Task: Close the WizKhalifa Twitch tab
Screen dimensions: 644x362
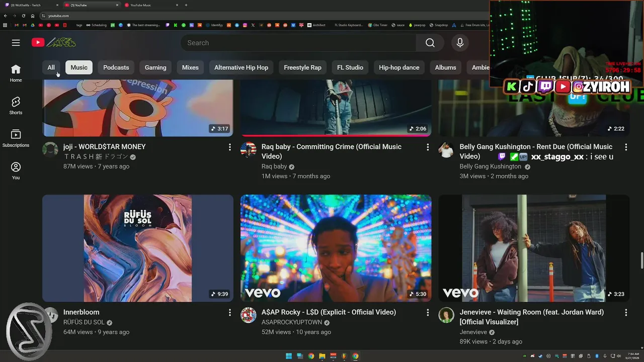Action: tap(57, 5)
